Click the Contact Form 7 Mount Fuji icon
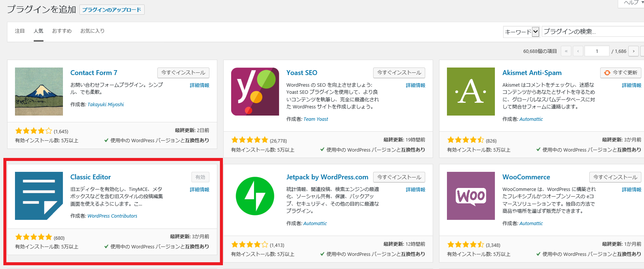Screen dimensions: 644x269 click(x=39, y=92)
